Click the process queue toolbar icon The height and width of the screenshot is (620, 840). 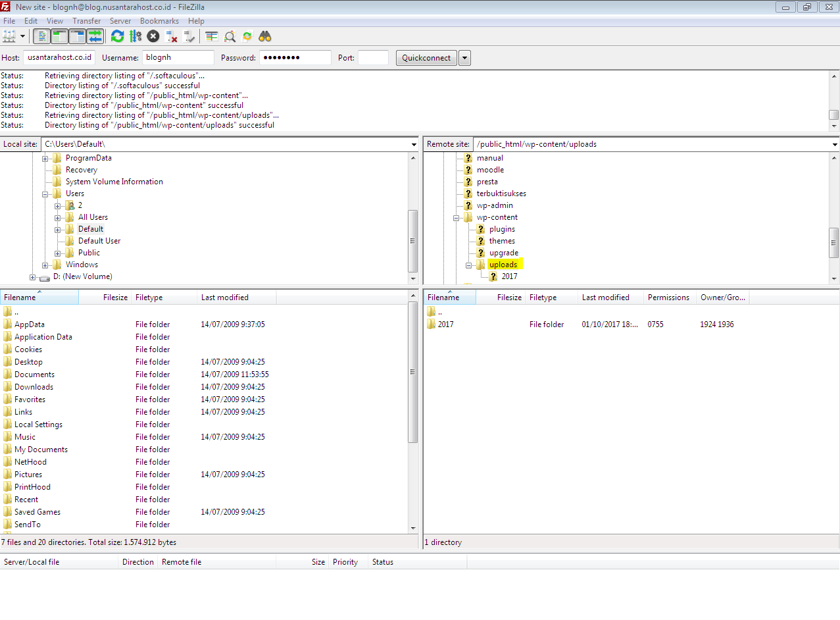coord(136,36)
